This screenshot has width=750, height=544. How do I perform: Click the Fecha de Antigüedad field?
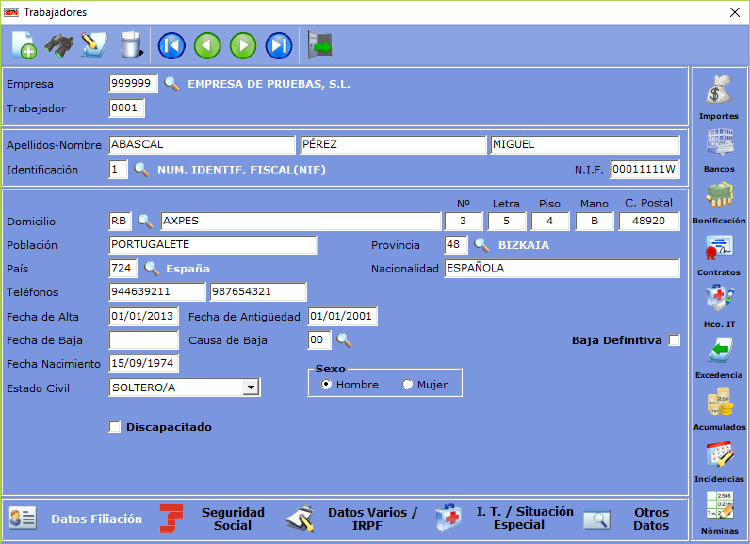coord(342,316)
